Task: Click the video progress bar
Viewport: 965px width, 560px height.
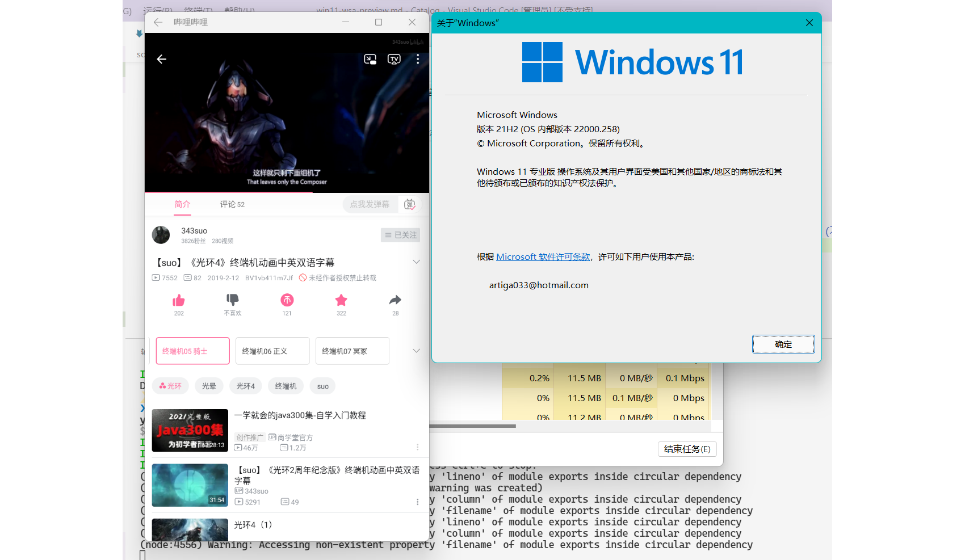Action: (x=287, y=192)
